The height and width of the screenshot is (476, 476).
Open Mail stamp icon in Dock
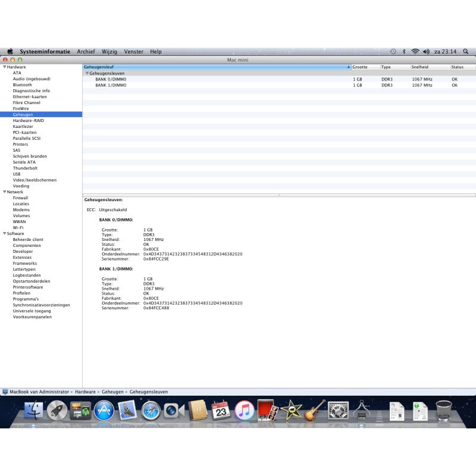click(127, 411)
